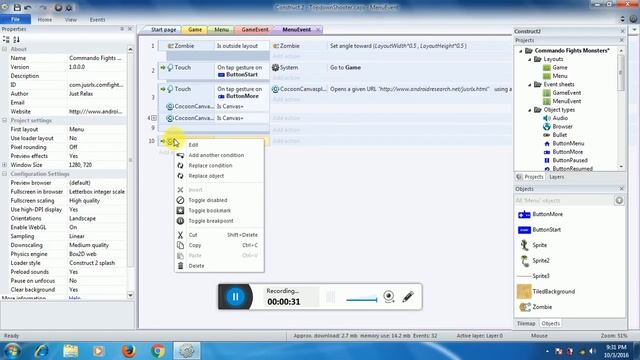Viewport: 640px width, 360px height.
Task: Switch to the Tilemap tab
Action: pyautogui.click(x=526, y=323)
